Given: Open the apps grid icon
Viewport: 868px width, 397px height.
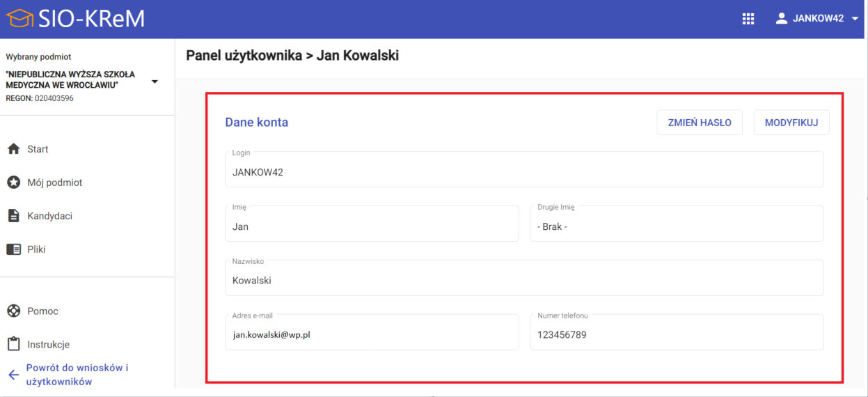Looking at the screenshot, I should pos(748,19).
